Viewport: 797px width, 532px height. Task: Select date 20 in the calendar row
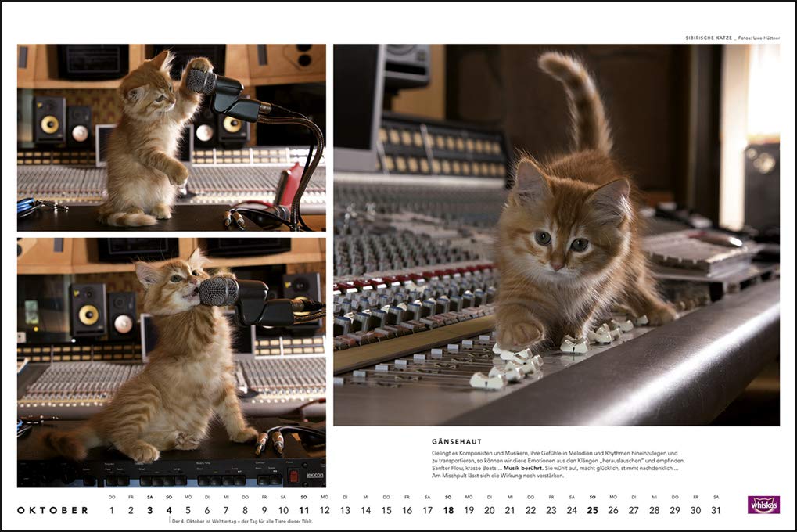point(490,510)
